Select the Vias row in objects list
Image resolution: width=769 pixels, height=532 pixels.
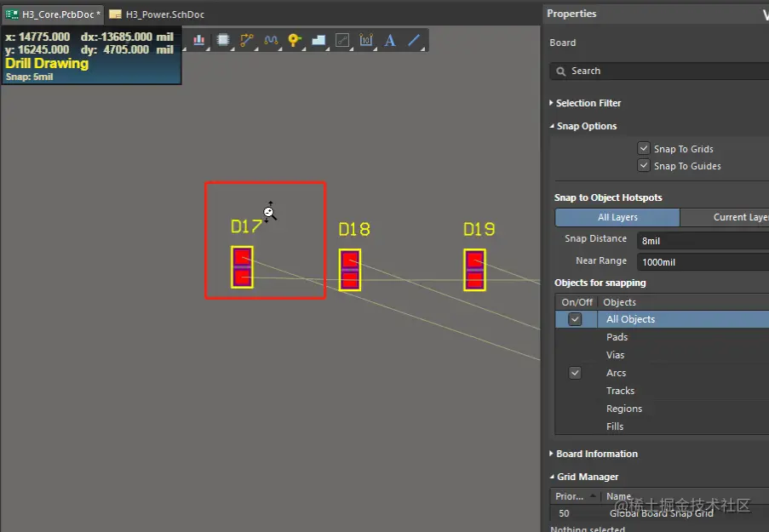point(662,355)
